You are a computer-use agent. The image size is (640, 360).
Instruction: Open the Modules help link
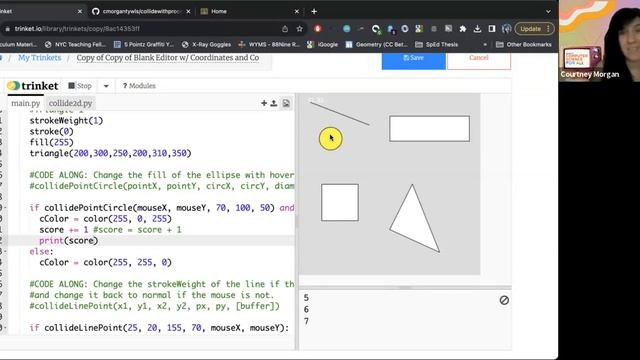(x=139, y=86)
